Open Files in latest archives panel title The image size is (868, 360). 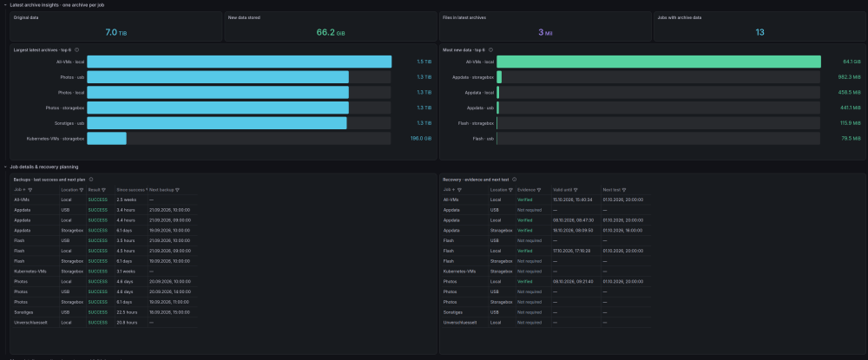(x=464, y=17)
